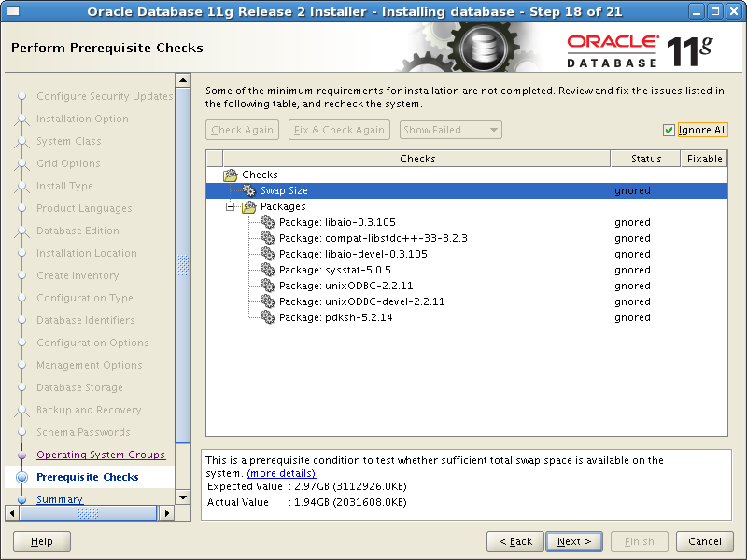Click the horizontal scroll left arrow

click(x=12, y=513)
